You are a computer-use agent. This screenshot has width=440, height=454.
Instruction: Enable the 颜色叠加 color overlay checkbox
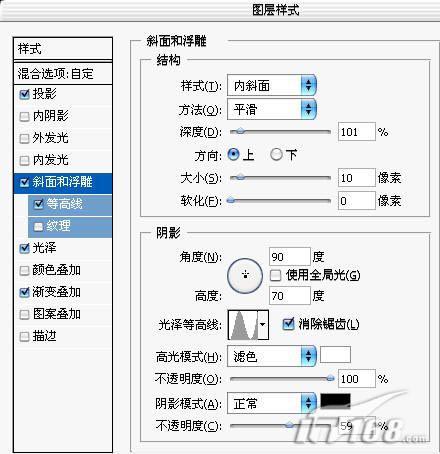pos(24,270)
